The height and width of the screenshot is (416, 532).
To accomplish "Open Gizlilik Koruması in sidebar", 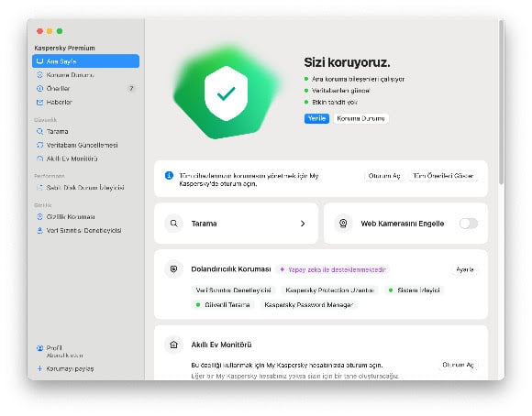I will [x=85, y=216].
